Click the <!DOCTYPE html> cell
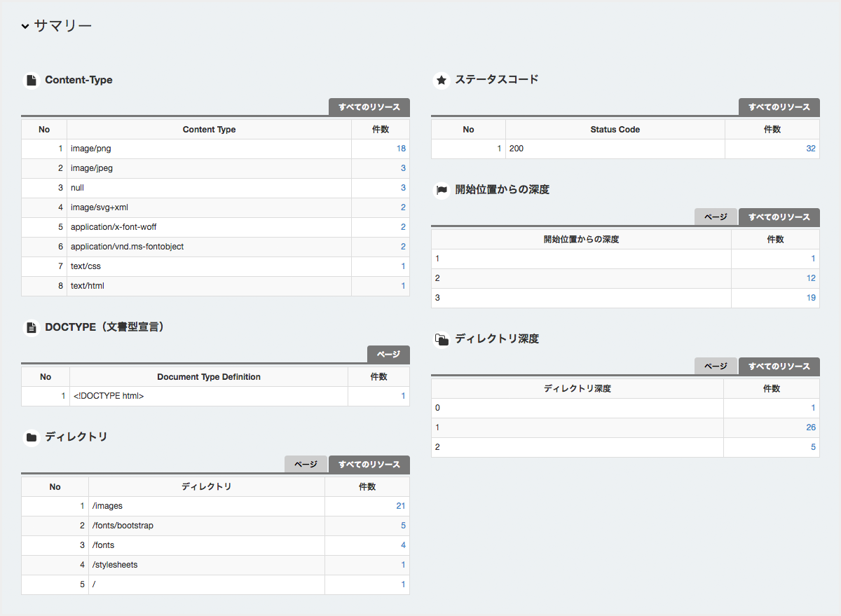841x616 pixels. [209, 396]
